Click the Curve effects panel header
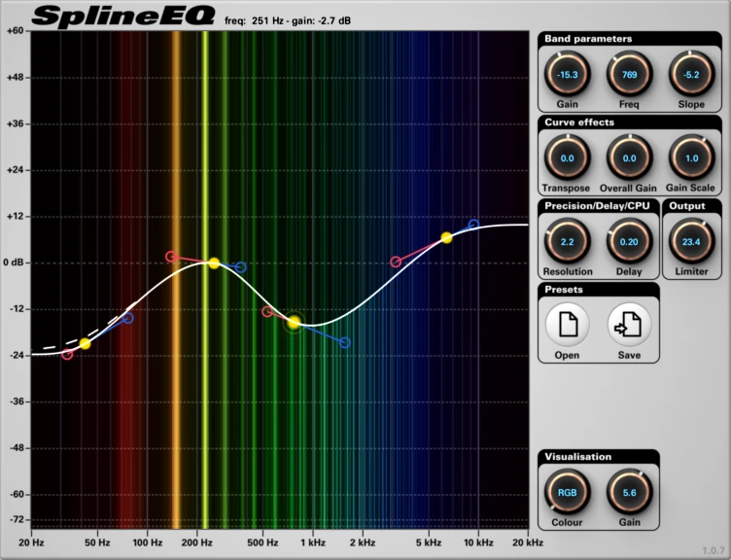This screenshot has height=560, width=731. 629,122
